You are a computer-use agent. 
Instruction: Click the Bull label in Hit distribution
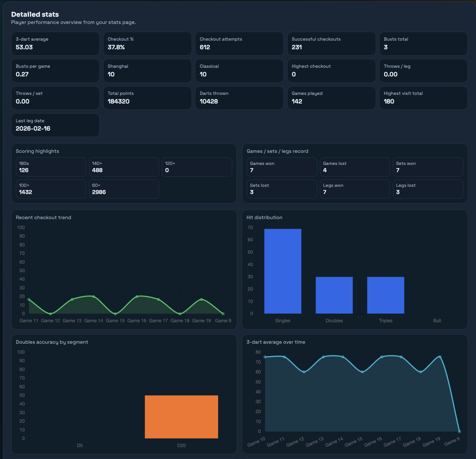(437, 320)
